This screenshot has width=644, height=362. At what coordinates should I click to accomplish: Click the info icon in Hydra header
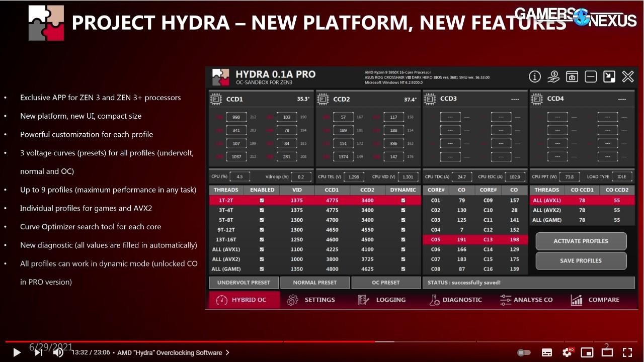534,76
